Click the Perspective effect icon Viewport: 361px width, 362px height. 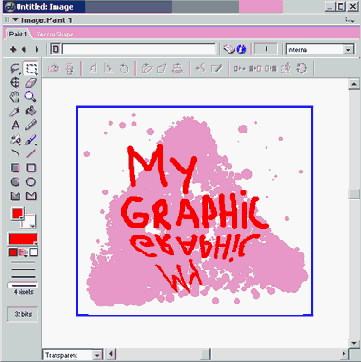[x=177, y=69]
